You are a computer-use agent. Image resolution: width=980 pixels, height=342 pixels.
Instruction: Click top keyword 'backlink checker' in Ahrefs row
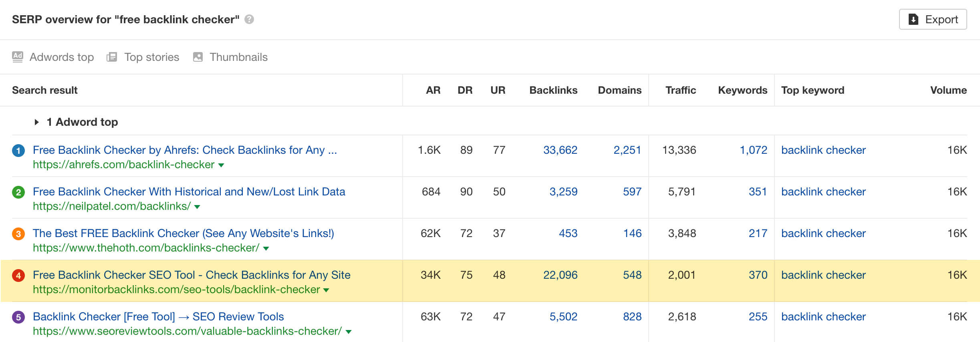[823, 150]
